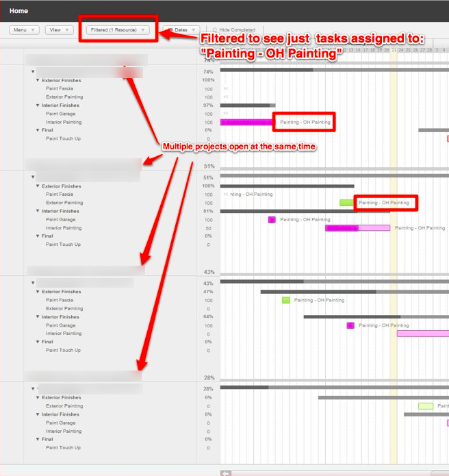Click off-screen indicator for Paint Fascia, 51% project
Image resolution: width=449 pixels, height=476 pixels.
[225, 195]
